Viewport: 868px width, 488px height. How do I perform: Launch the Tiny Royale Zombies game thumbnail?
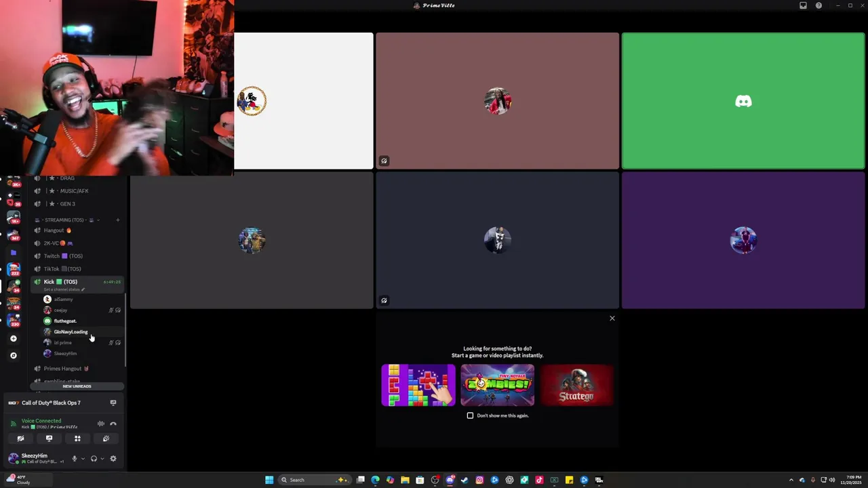(498, 385)
